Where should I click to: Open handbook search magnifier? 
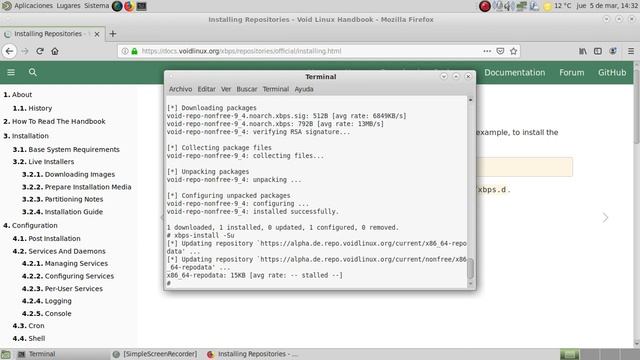(33, 72)
